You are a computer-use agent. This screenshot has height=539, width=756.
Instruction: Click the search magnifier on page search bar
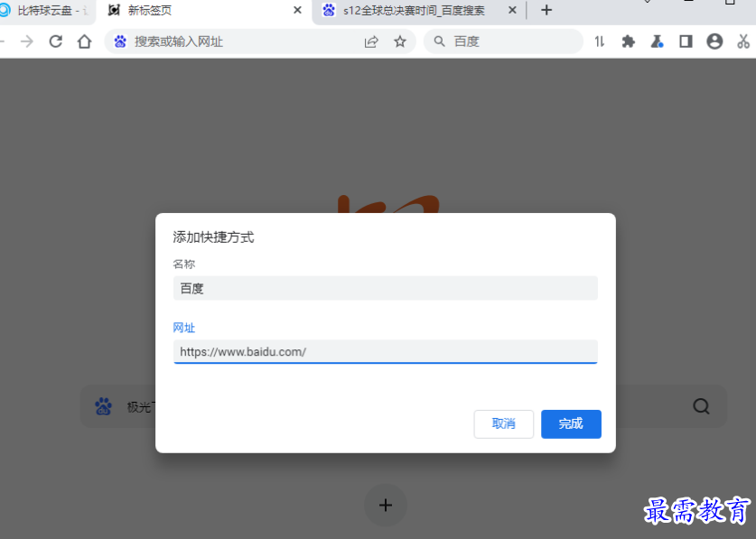coord(701,406)
